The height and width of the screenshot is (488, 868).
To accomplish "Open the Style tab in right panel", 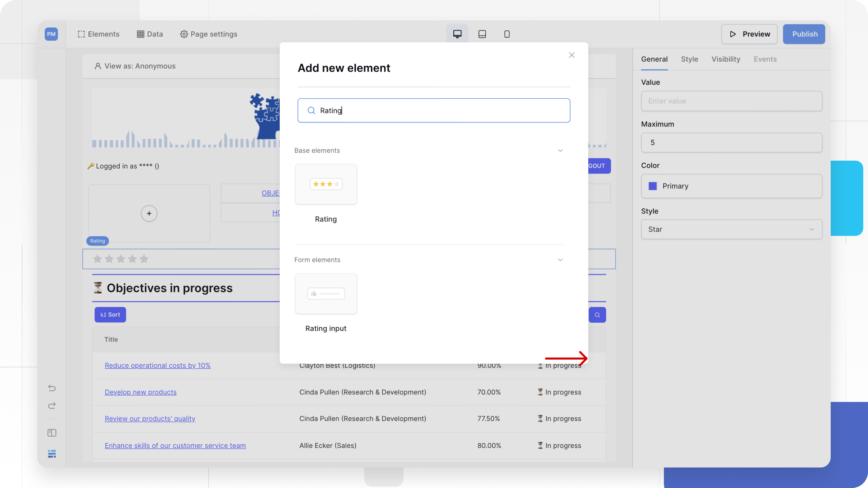I will (x=689, y=59).
